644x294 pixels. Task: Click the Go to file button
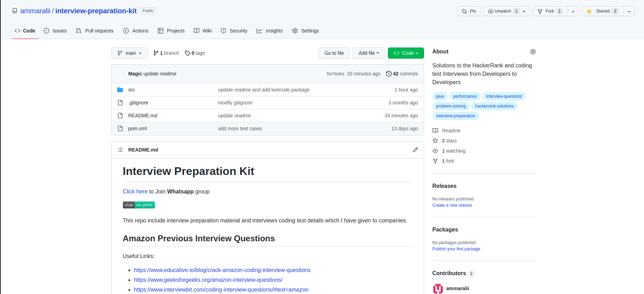click(x=334, y=53)
